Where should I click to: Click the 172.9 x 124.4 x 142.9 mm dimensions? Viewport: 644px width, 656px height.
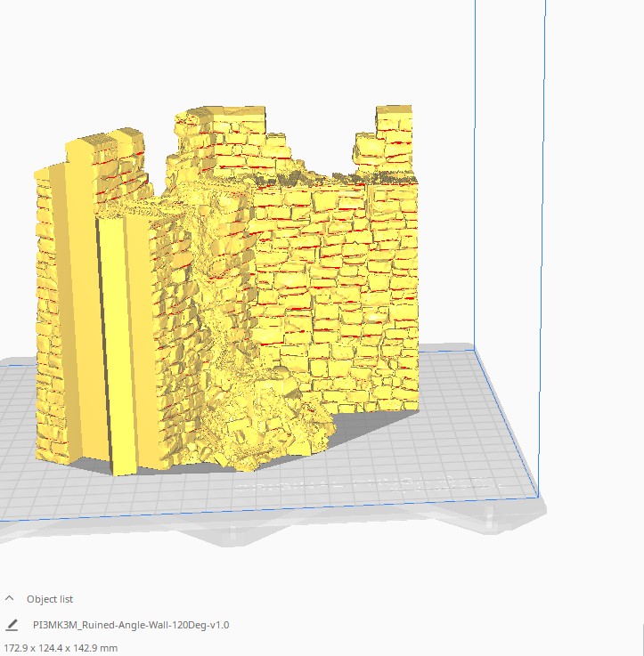[x=61, y=648]
